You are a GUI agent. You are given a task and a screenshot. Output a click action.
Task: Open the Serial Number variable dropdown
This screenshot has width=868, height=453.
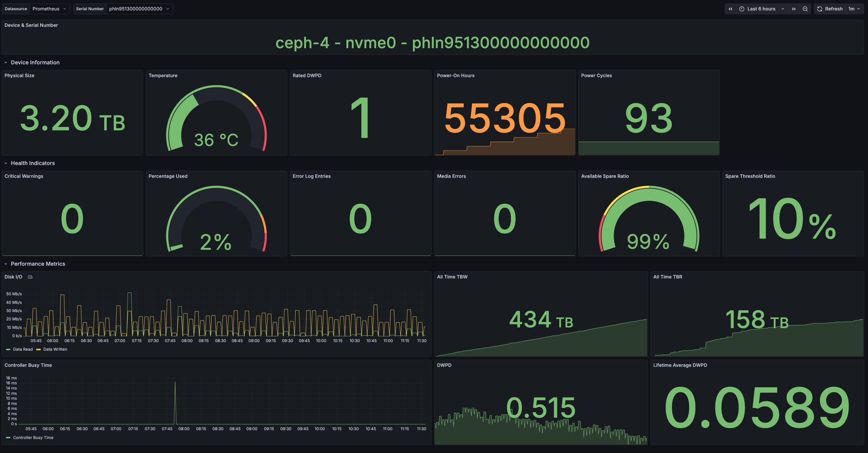[140, 9]
